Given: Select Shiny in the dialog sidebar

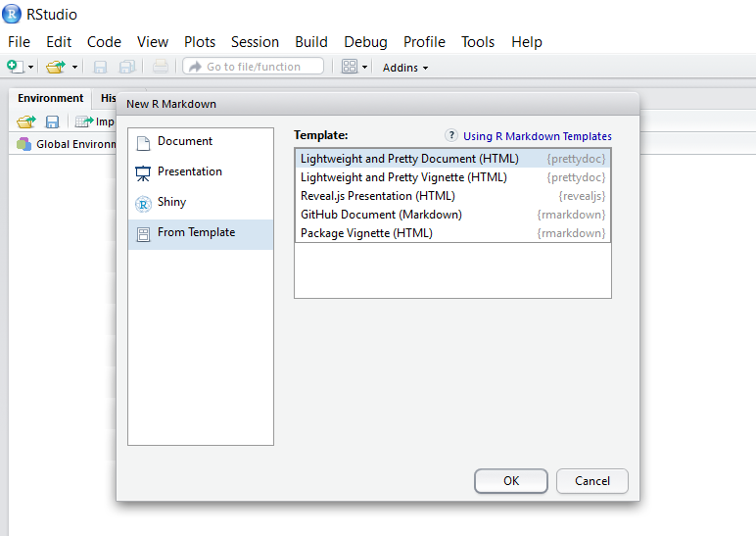Looking at the screenshot, I should pyautogui.click(x=201, y=202).
